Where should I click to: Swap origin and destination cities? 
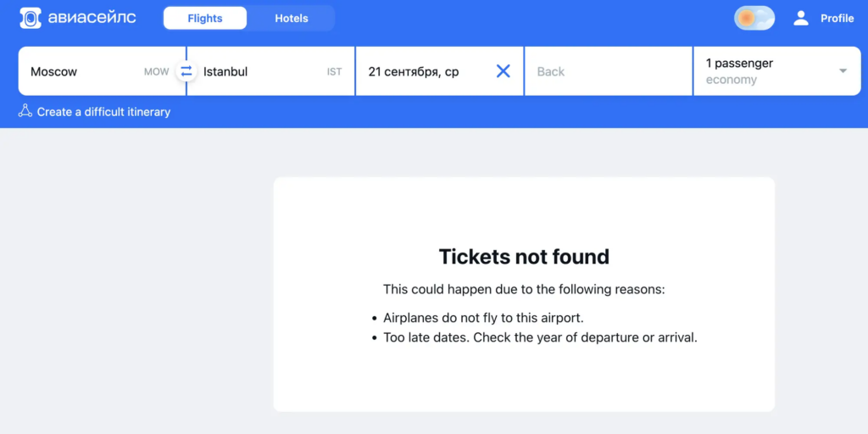coord(186,71)
